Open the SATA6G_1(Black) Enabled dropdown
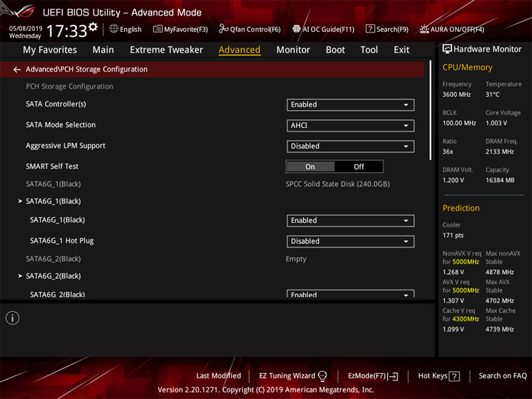532x399 pixels. [350, 220]
